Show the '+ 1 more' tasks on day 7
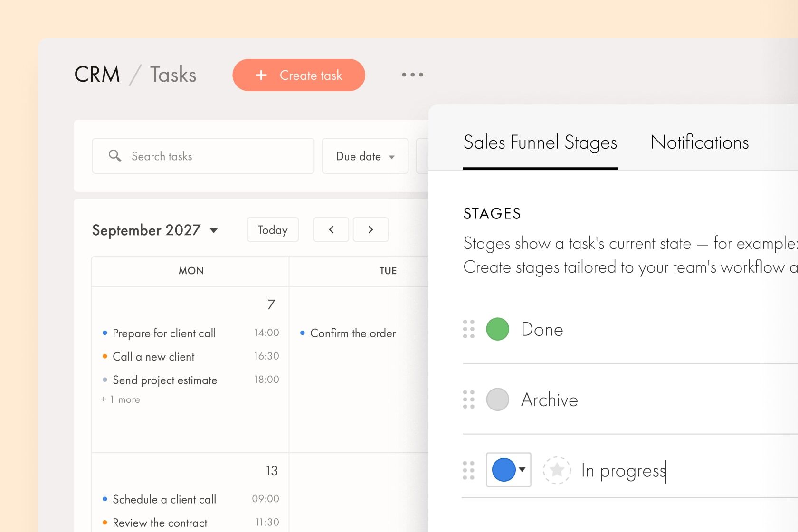The height and width of the screenshot is (532, 798). (x=120, y=399)
